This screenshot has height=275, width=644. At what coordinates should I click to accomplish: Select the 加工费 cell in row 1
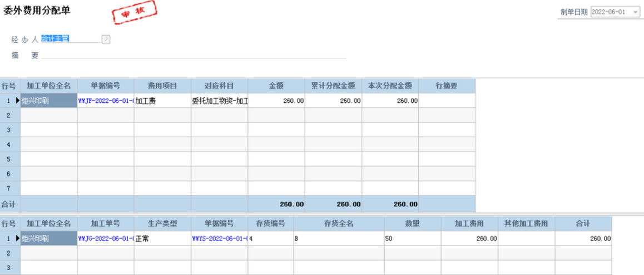pyautogui.click(x=162, y=101)
